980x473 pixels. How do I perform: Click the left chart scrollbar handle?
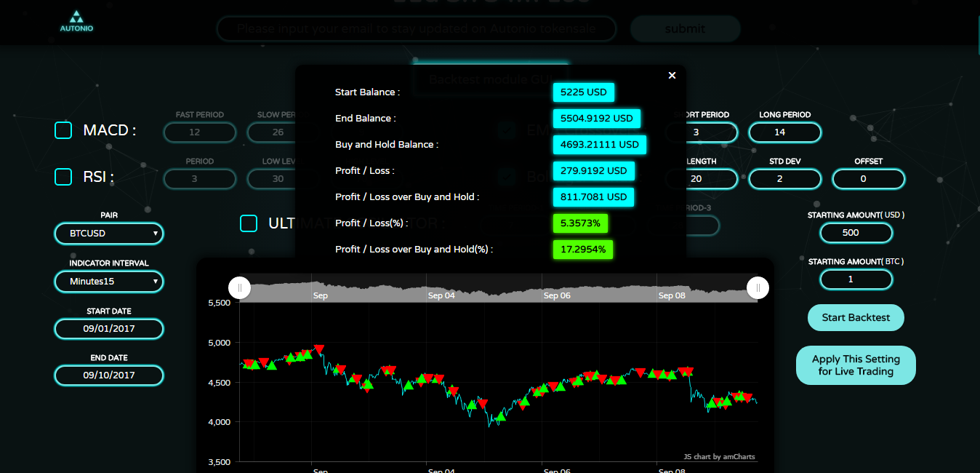(x=240, y=288)
